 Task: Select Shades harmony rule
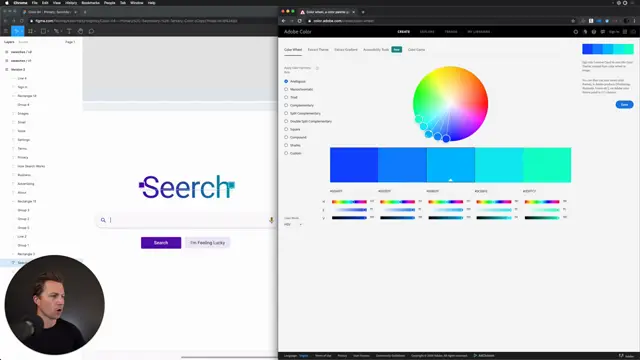[293, 145]
